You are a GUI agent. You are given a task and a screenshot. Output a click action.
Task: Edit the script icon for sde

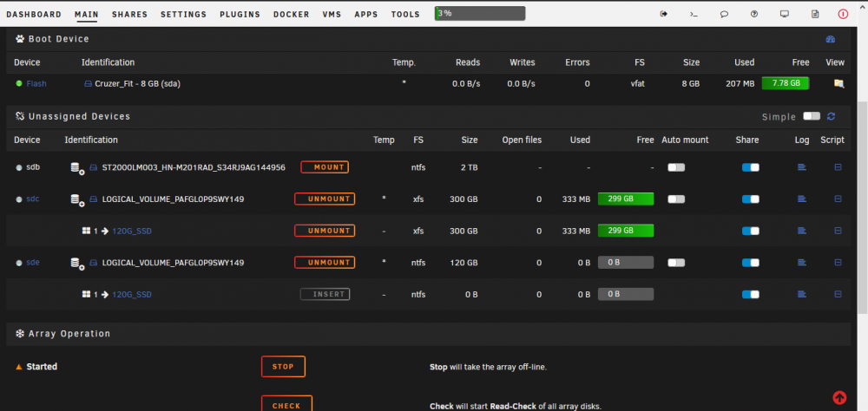(838, 262)
